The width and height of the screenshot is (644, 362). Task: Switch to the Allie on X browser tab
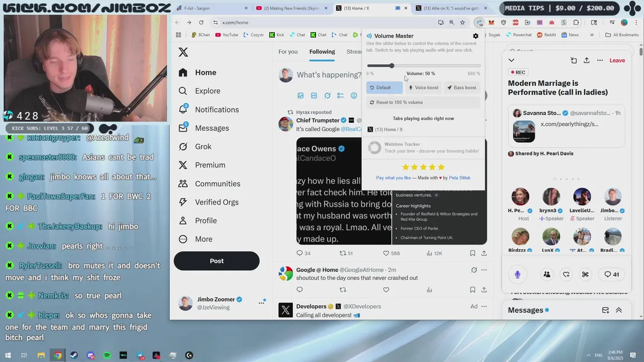tap(452, 8)
